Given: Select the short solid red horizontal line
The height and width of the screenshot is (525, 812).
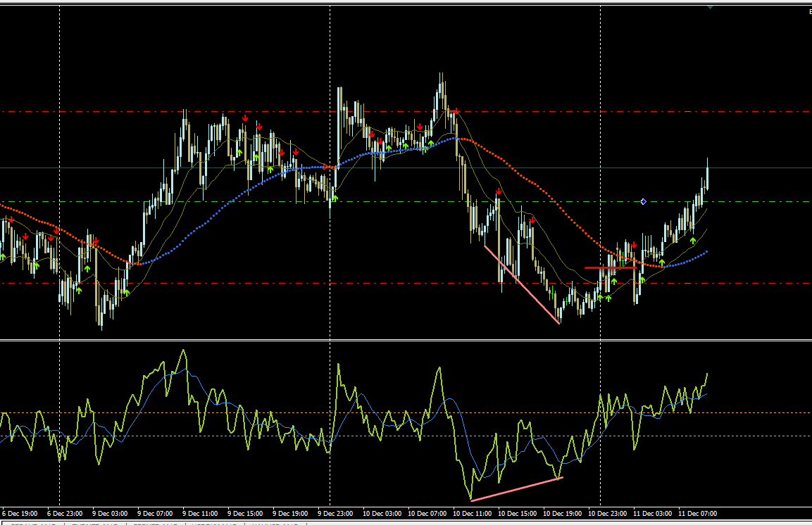Looking at the screenshot, I should (x=611, y=268).
